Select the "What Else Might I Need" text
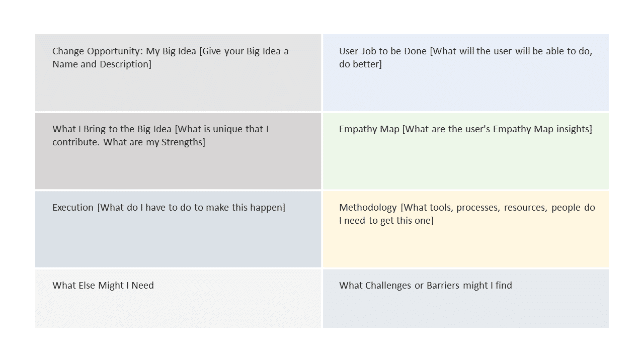The width and height of the screenshot is (644, 362). [103, 286]
